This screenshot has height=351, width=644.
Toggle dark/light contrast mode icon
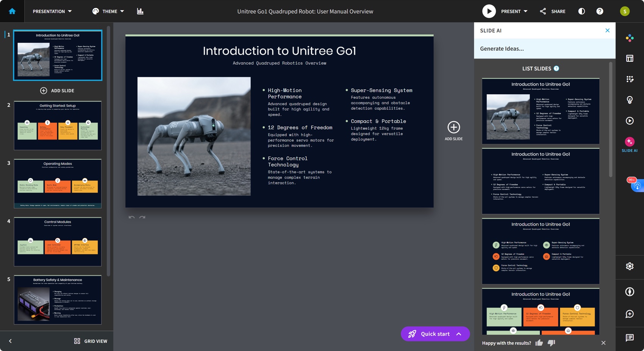tap(581, 11)
